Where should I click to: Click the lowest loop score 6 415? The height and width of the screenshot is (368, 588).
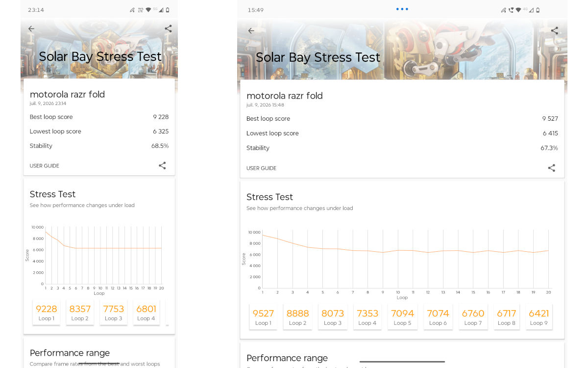coord(550,133)
